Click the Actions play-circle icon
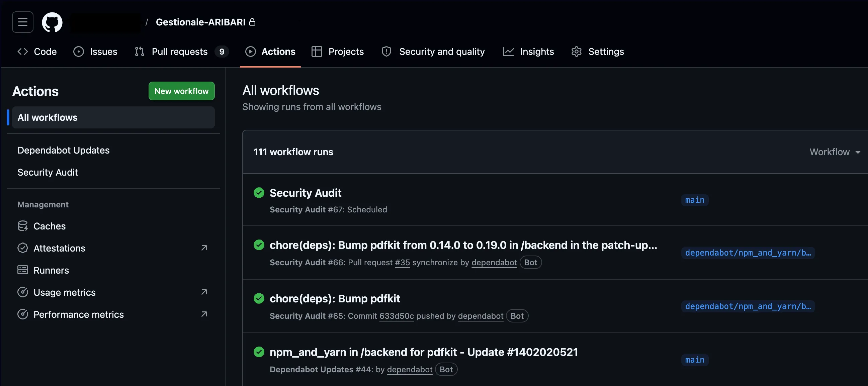Image resolution: width=868 pixels, height=386 pixels. click(x=250, y=52)
